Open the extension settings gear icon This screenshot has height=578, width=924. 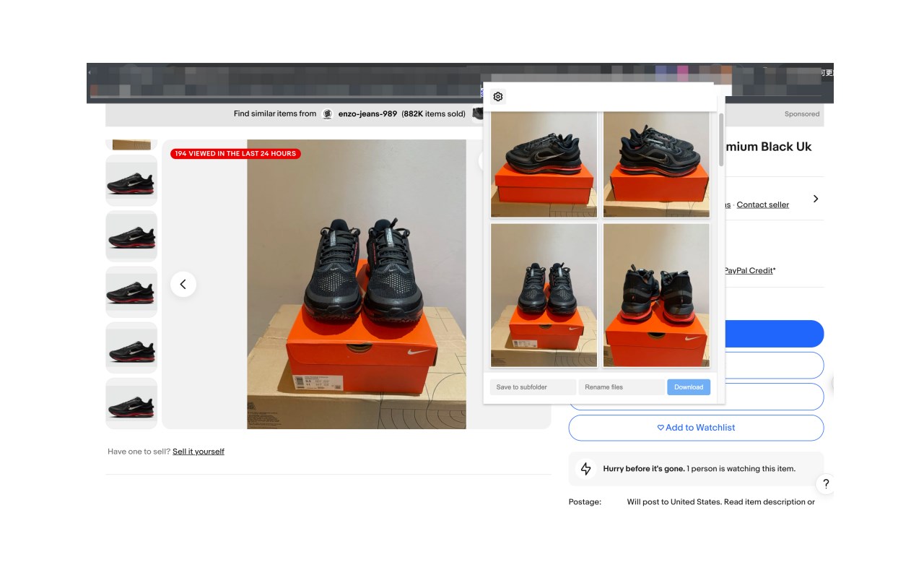click(498, 97)
